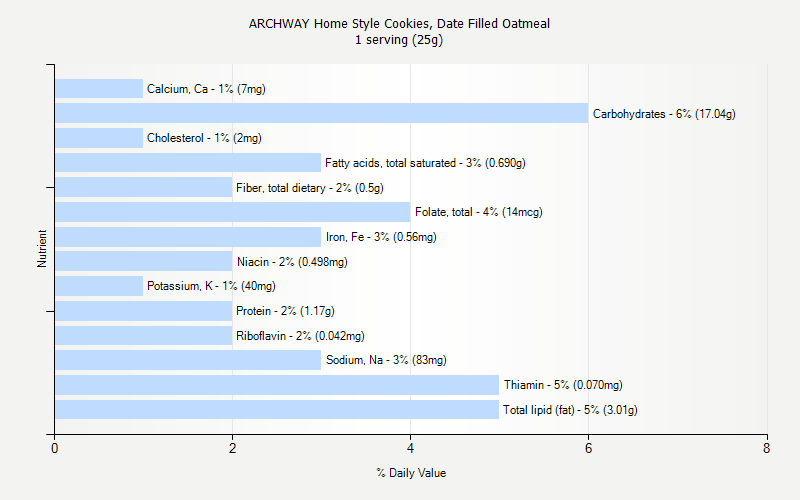This screenshot has height=500, width=800.
Task: Click the Riboflavin bar
Action: 143,336
